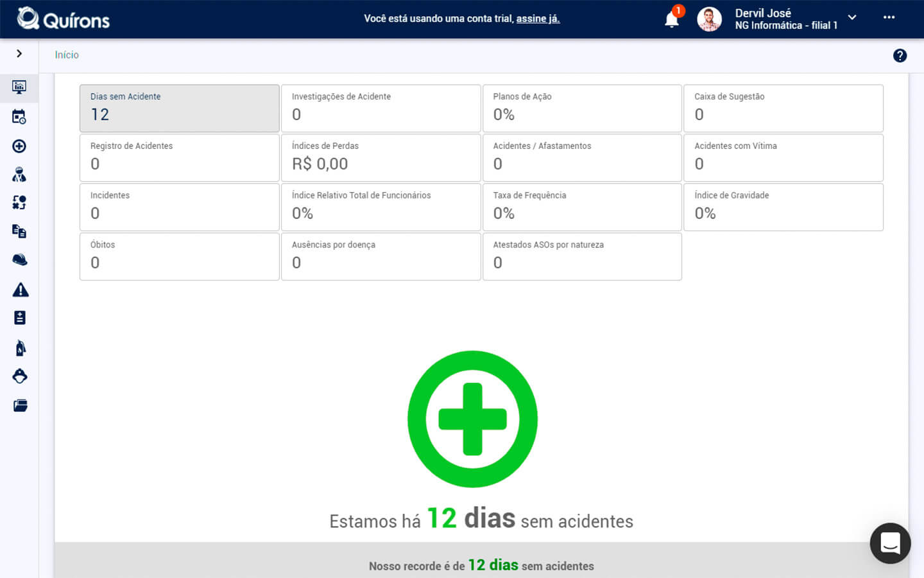Click the Início breadcrumb
This screenshot has height=578, width=924.
pyautogui.click(x=67, y=55)
